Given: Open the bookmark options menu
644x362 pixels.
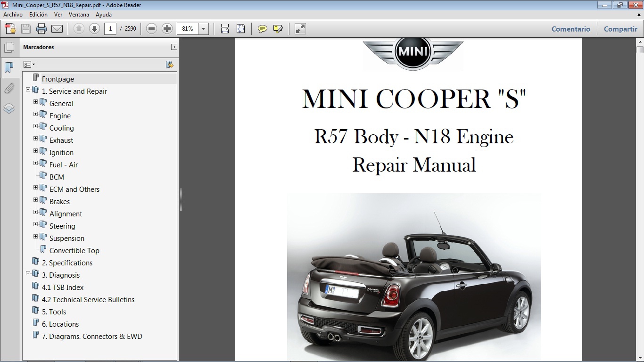Looking at the screenshot, I should tap(29, 64).
